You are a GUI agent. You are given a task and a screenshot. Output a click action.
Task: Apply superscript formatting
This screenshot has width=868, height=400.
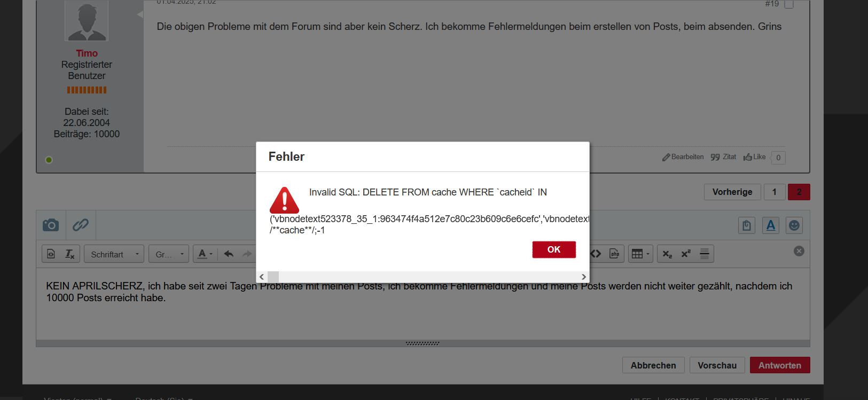[x=686, y=254]
